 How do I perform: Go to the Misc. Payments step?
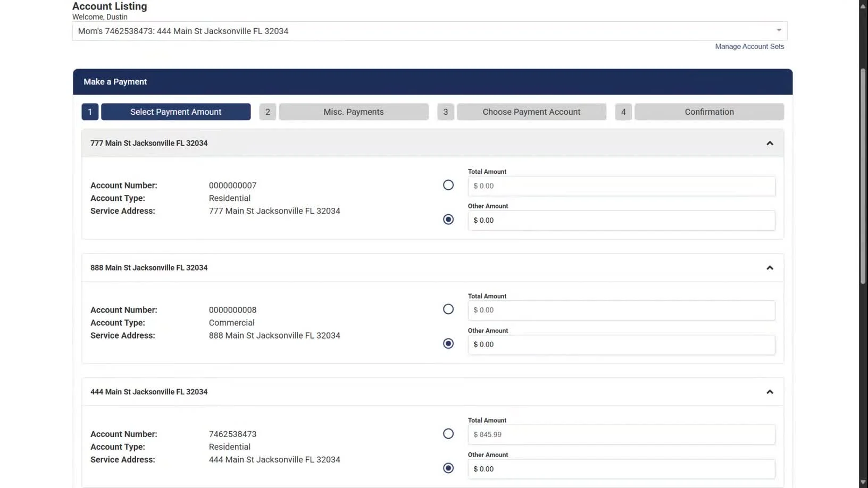point(354,112)
